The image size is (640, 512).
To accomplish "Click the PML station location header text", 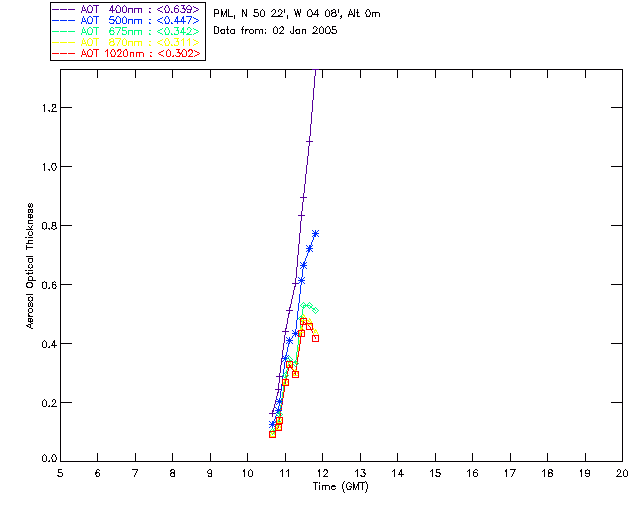I will (x=297, y=13).
